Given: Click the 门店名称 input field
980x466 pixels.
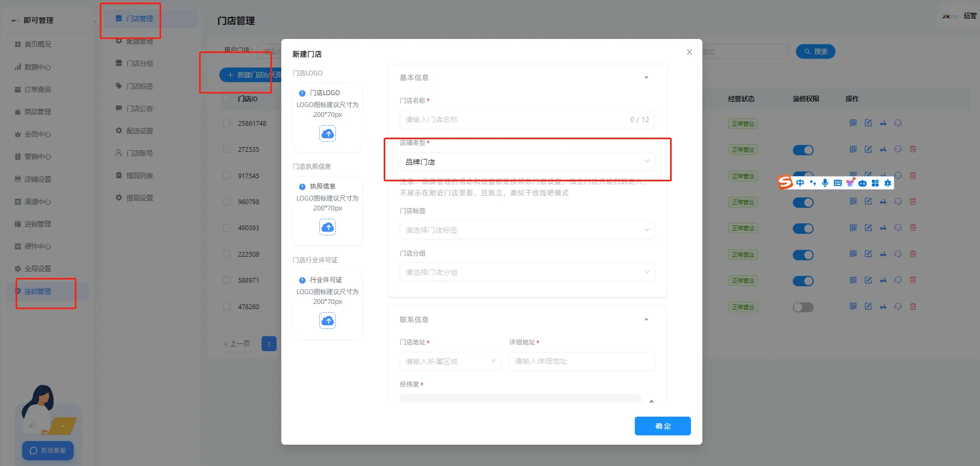Looking at the screenshot, I should [527, 119].
